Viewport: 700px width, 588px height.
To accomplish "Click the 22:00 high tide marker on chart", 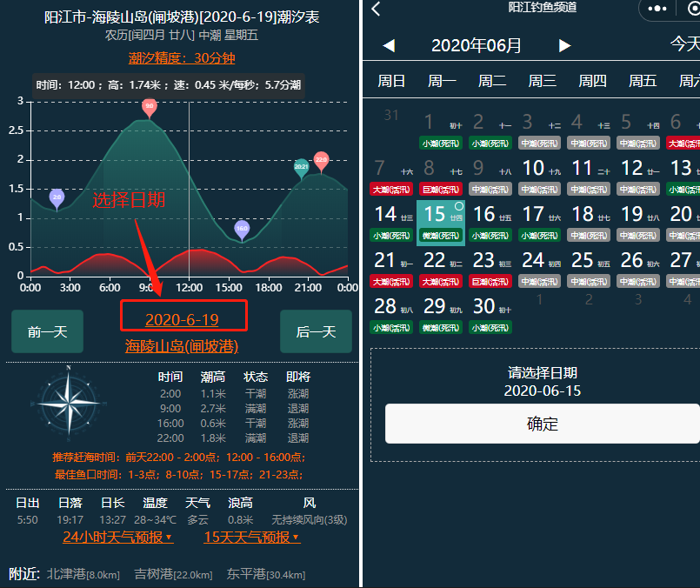I will pyautogui.click(x=321, y=161).
